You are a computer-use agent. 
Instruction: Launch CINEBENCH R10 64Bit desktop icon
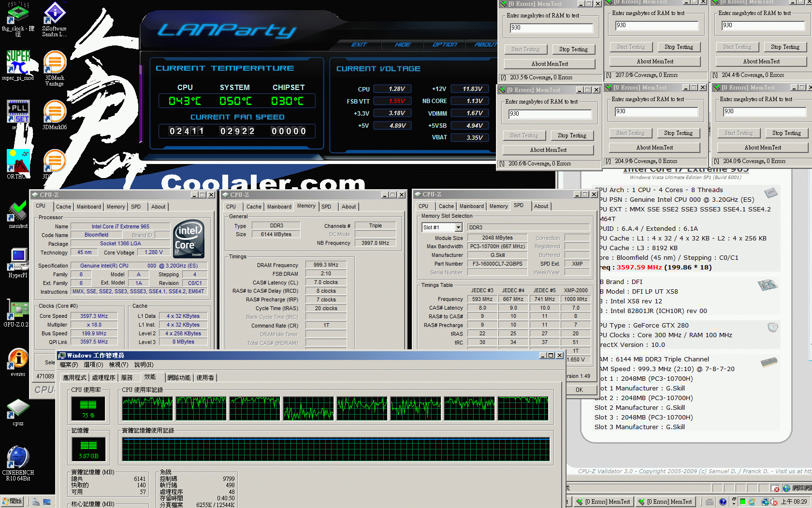click(x=18, y=463)
